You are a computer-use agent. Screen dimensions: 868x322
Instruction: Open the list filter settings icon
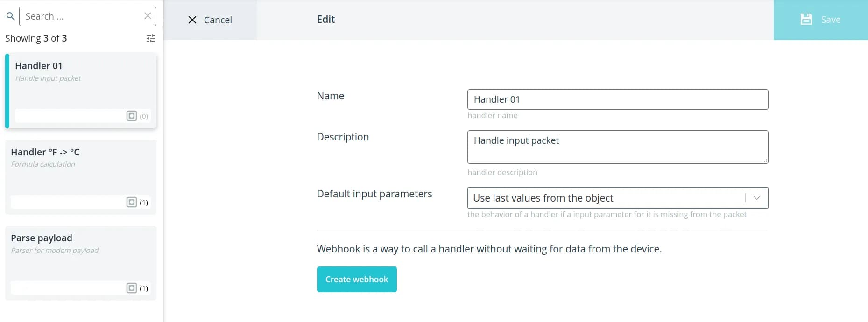(150, 38)
